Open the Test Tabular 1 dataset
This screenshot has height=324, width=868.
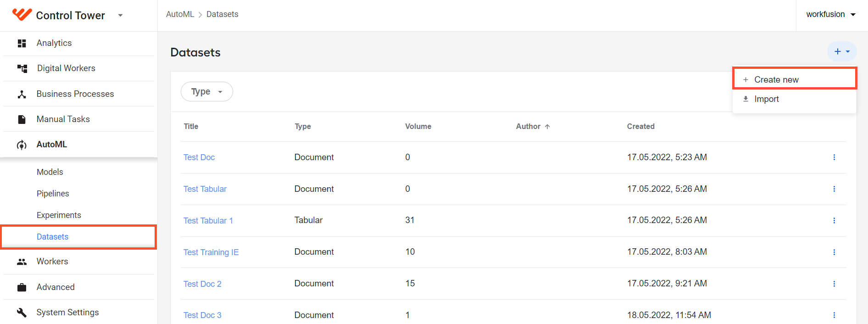pyautogui.click(x=208, y=221)
